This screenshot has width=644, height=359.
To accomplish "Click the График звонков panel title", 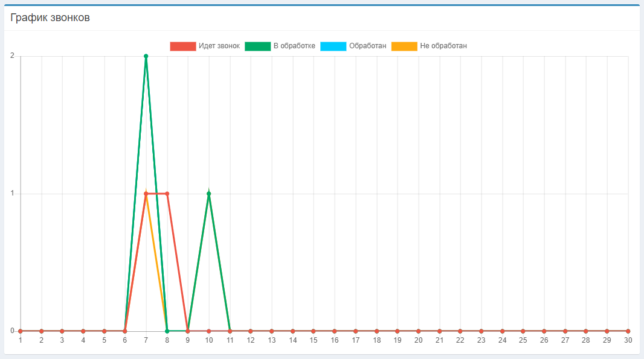I will [50, 17].
